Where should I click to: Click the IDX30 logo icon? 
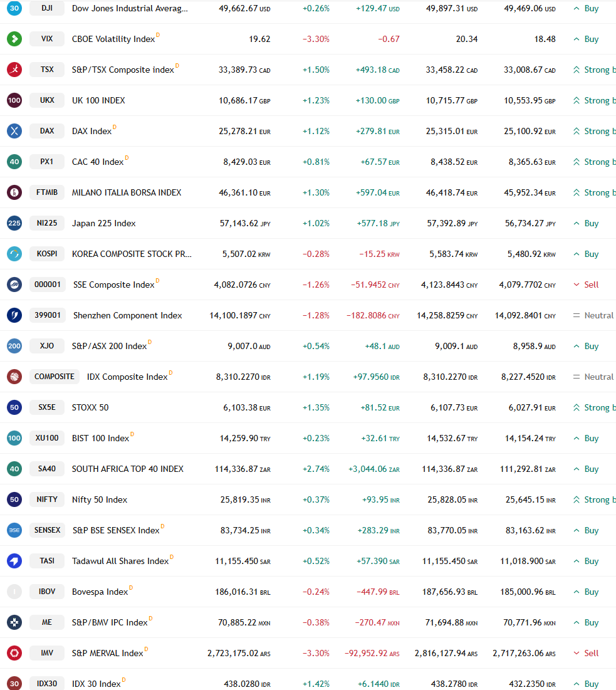click(x=14, y=683)
